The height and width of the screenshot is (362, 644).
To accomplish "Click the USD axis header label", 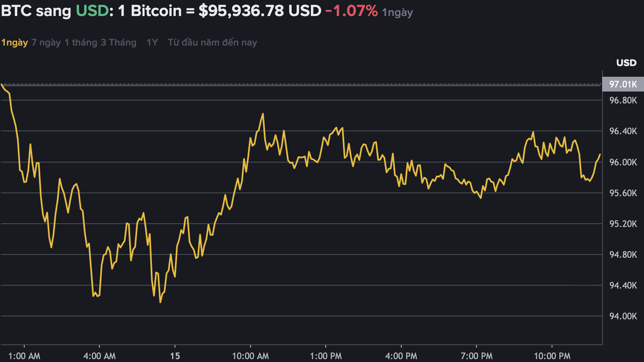I will click(626, 63).
